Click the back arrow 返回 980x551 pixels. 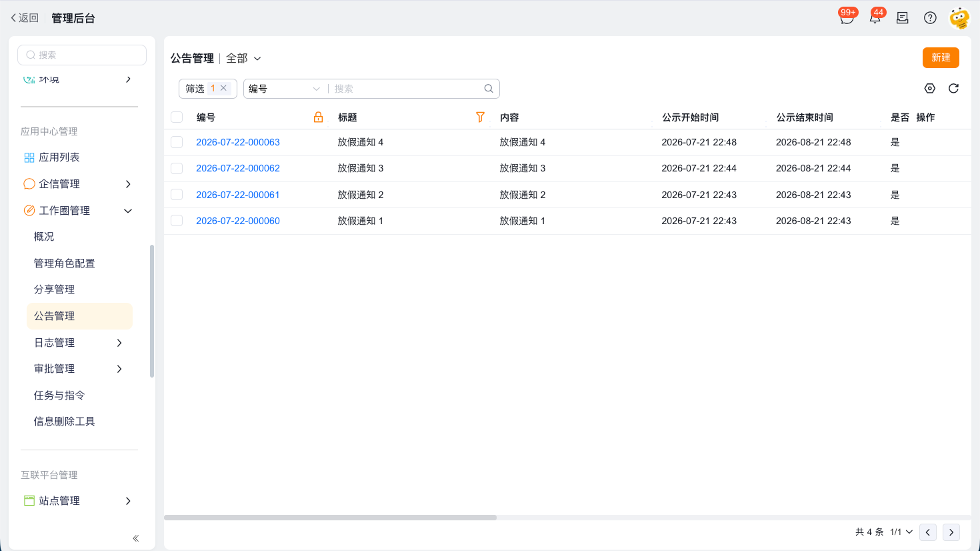click(25, 18)
